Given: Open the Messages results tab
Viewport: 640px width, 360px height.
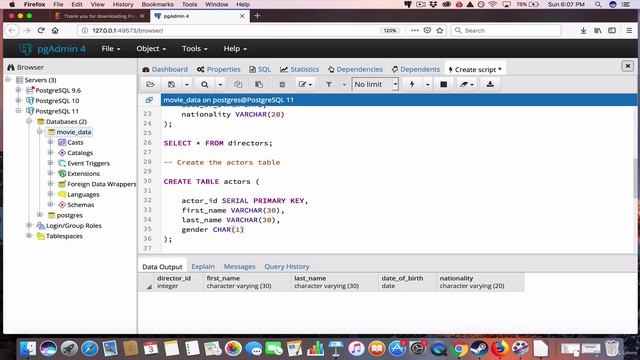Looking at the screenshot, I should (x=239, y=266).
